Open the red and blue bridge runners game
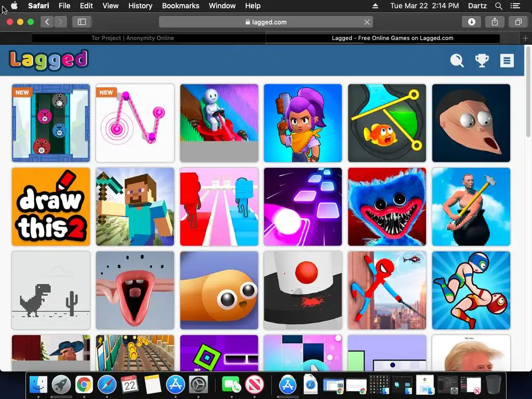This screenshot has height=399, width=532. (x=219, y=207)
